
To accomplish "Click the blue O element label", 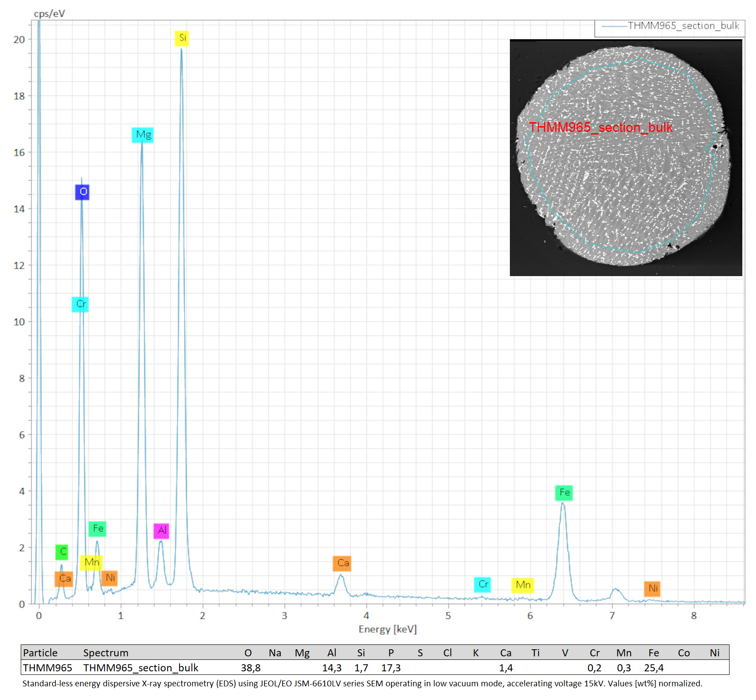I will [82, 192].
